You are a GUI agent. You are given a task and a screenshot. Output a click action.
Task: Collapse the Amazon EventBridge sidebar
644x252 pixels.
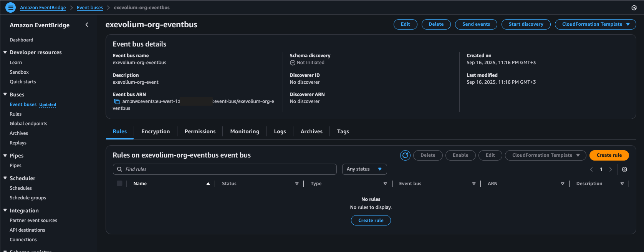click(87, 25)
